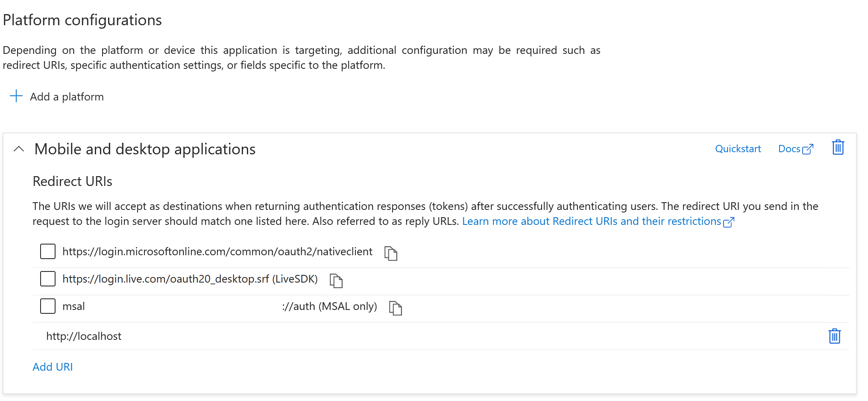Delete the Mobile and desktop applications platform
The width and height of the screenshot is (868, 401).
coord(838,147)
